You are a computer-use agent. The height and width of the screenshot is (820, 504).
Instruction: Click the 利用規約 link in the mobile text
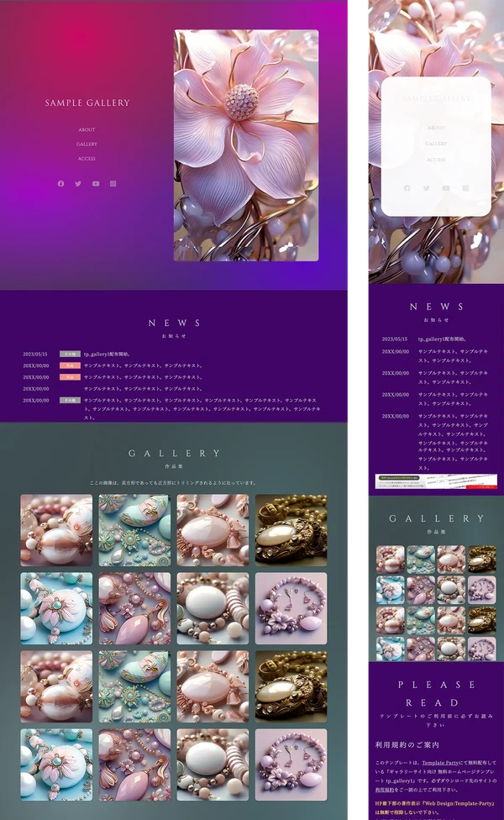(384, 790)
